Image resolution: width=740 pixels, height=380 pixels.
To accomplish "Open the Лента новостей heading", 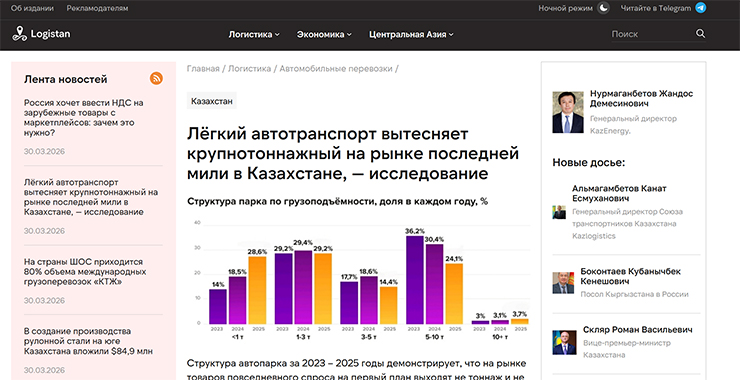I will click(x=66, y=79).
